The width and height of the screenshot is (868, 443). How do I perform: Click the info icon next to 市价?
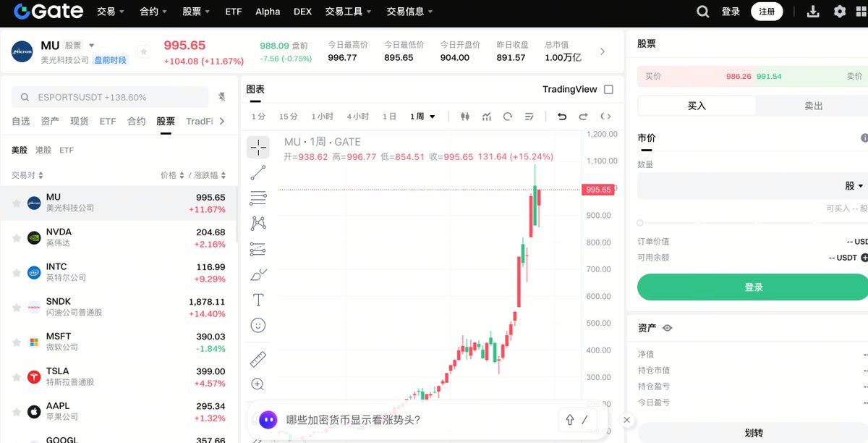pyautogui.click(x=864, y=138)
